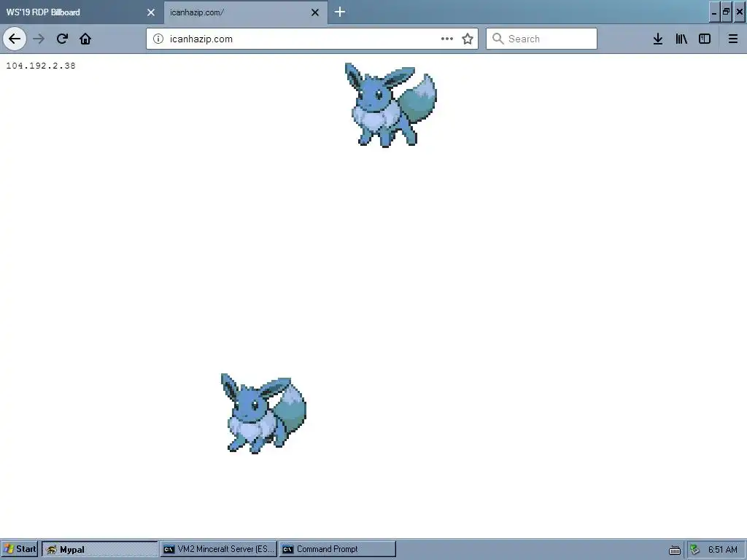The height and width of the screenshot is (560, 747).
Task: Open the library bookmarks and history
Action: [x=681, y=39]
